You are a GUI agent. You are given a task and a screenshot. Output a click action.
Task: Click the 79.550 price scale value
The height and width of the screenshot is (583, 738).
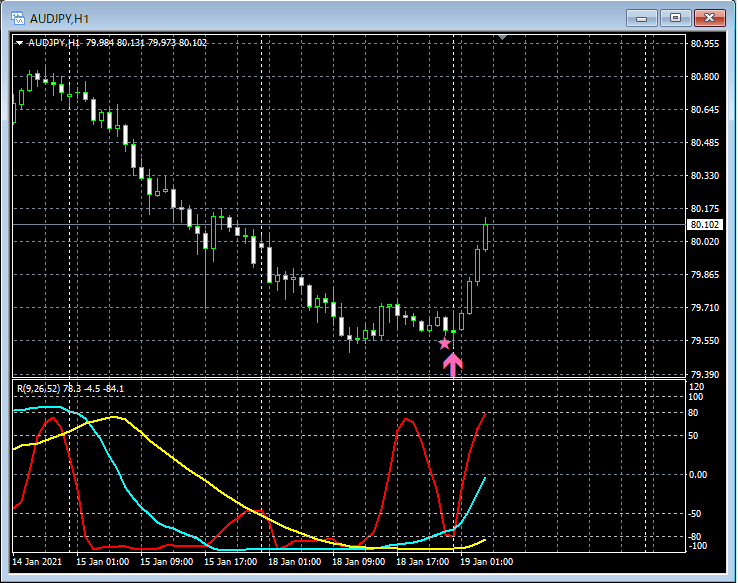click(705, 341)
